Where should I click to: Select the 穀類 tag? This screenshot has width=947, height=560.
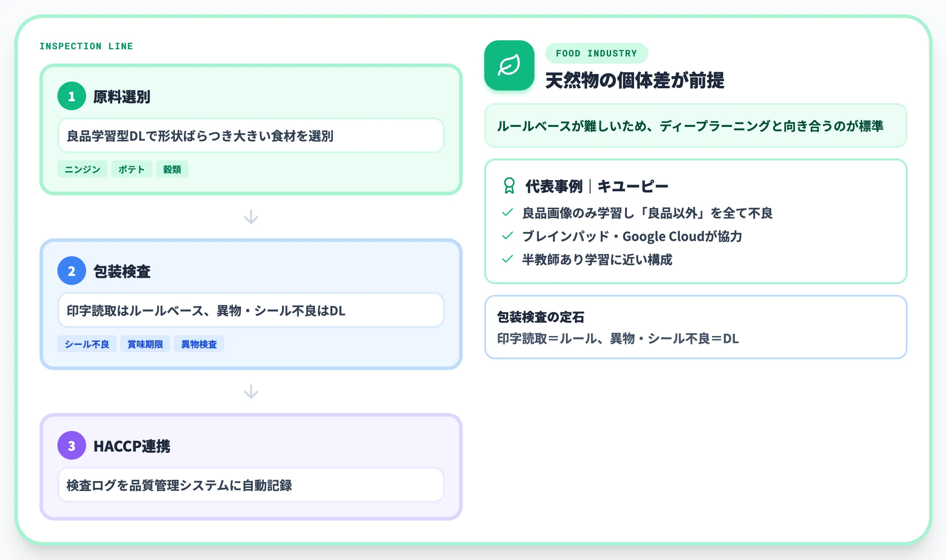coord(172,169)
